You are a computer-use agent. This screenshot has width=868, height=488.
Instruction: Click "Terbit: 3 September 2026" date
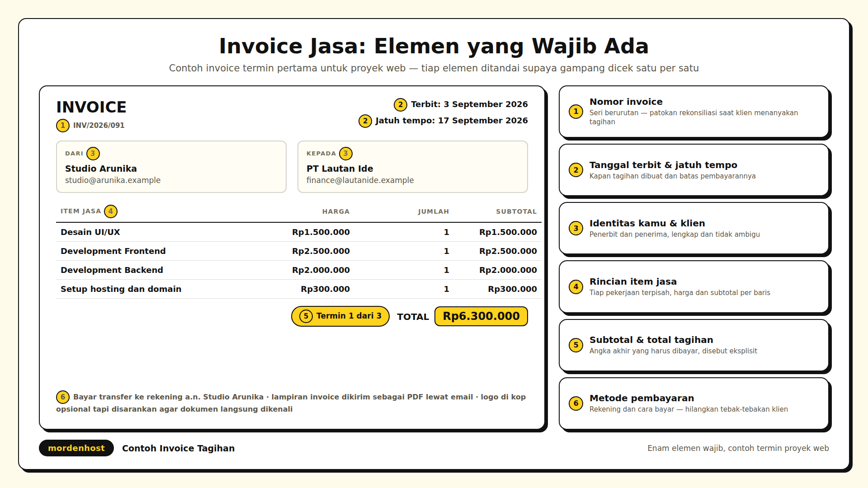pyautogui.click(x=469, y=104)
